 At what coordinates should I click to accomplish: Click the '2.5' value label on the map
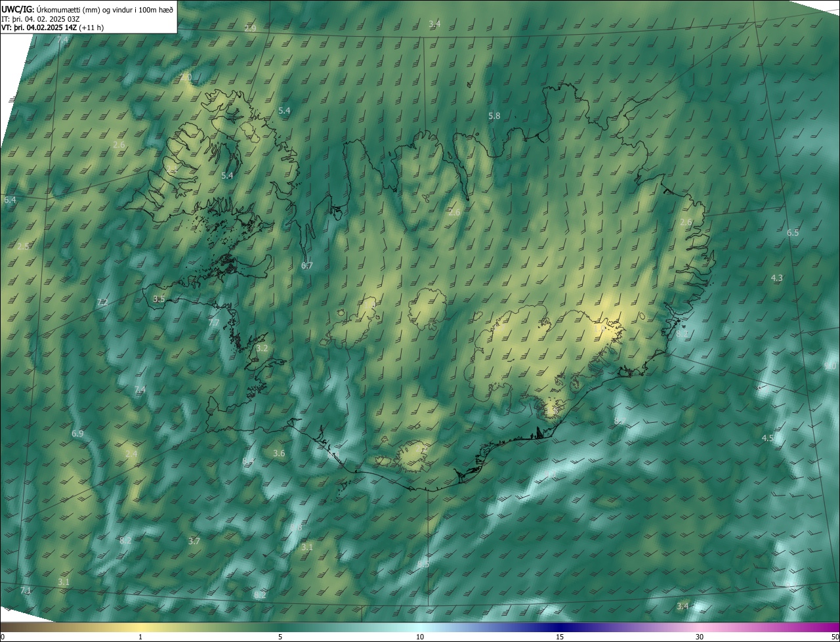tap(23, 247)
